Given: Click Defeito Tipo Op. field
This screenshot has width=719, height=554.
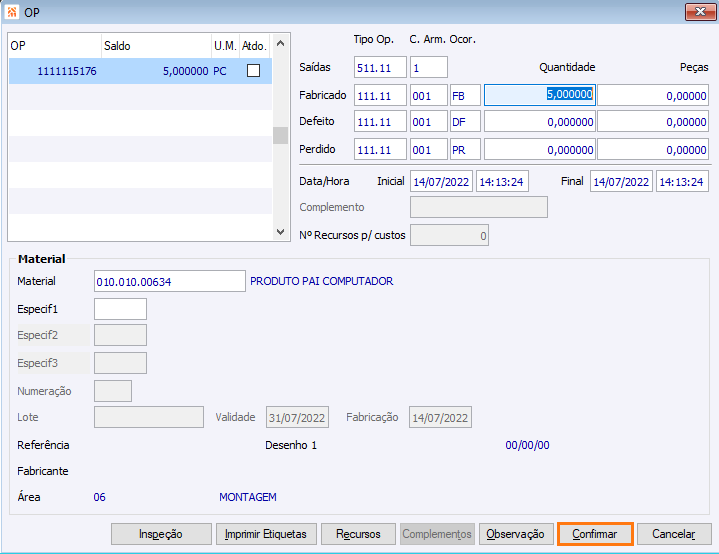Looking at the screenshot, I should [380, 122].
